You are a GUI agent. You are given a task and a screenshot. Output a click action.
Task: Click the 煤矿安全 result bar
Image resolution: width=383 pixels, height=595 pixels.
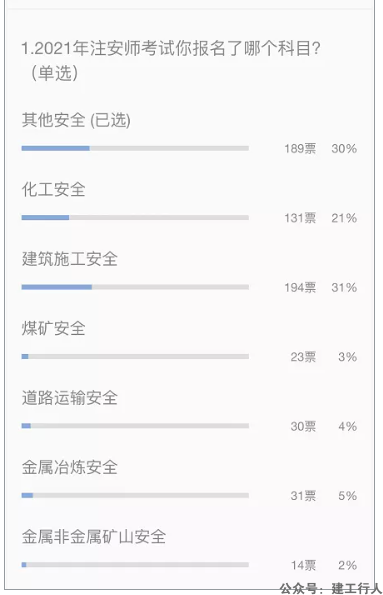click(x=135, y=357)
